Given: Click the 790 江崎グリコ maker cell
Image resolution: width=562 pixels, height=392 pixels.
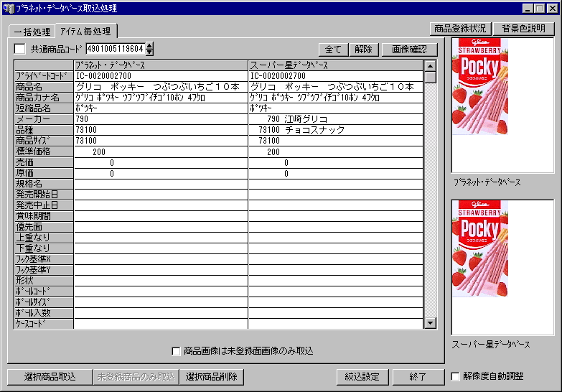Looking at the screenshot, I should pyautogui.click(x=335, y=119).
